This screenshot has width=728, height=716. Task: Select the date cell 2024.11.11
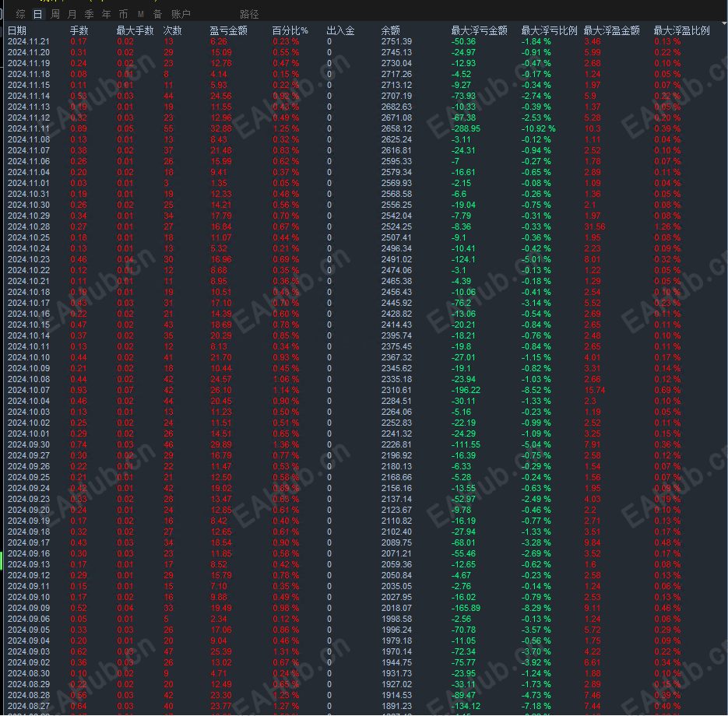point(29,129)
